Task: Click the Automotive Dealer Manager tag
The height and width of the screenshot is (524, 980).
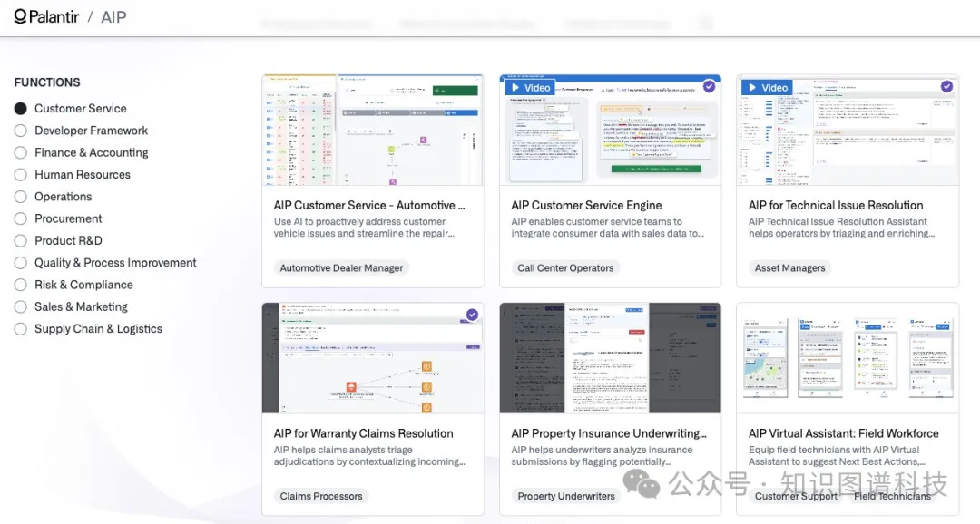Action: pyautogui.click(x=341, y=268)
